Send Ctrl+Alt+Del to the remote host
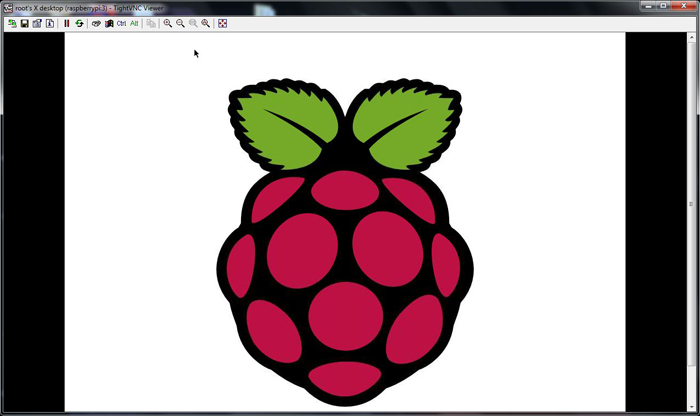This screenshot has height=416, width=700. click(x=96, y=24)
